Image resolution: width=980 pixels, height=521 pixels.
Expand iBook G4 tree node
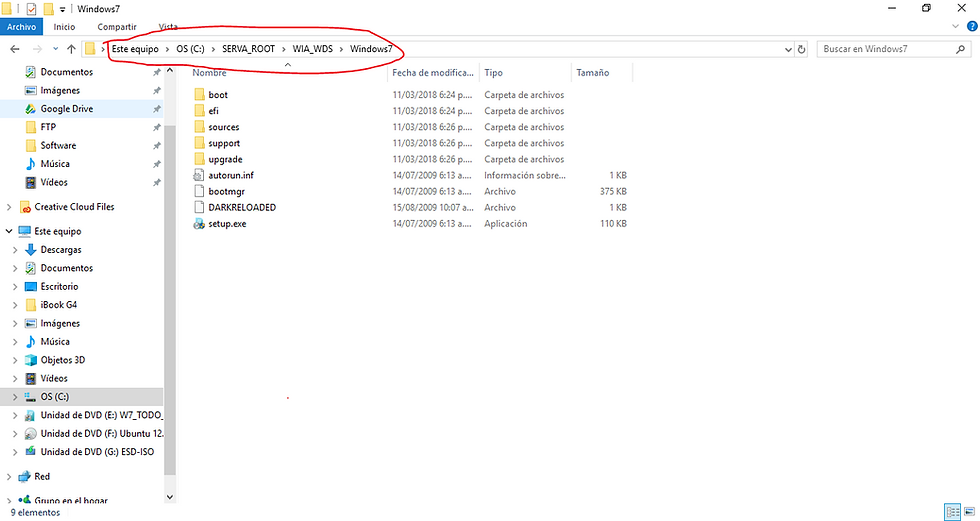click(x=15, y=305)
